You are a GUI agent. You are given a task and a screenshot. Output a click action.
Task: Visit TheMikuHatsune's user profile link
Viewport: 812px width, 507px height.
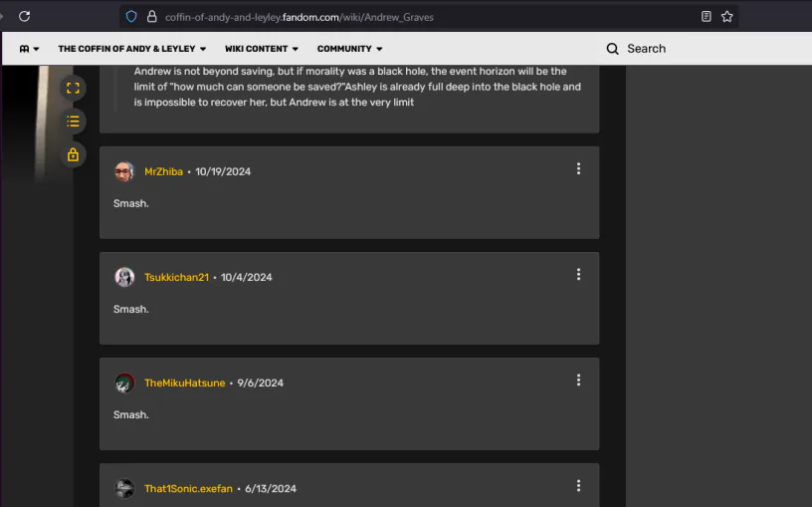(x=185, y=383)
